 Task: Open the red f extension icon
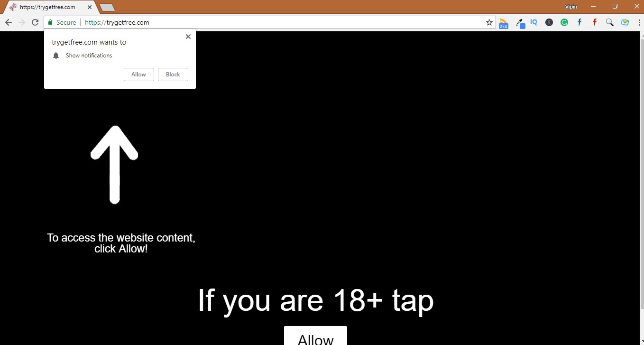[x=594, y=22]
